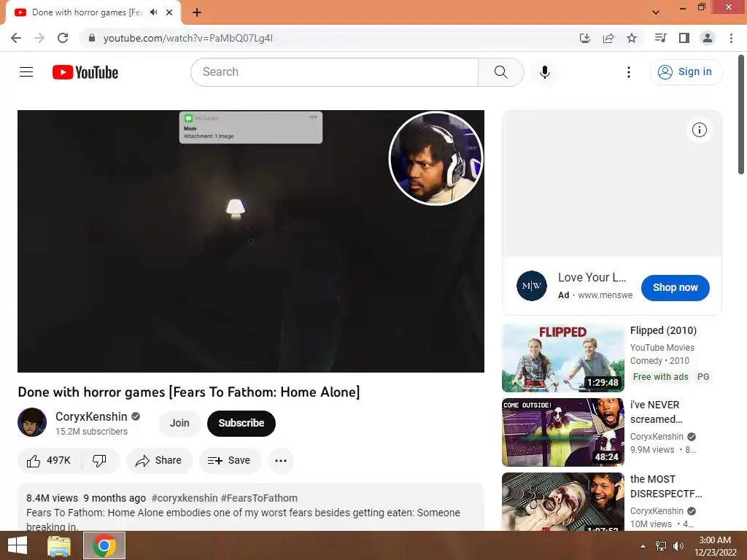Start voice search with microphone icon
Screen dimensions: 747x560
coord(544,72)
